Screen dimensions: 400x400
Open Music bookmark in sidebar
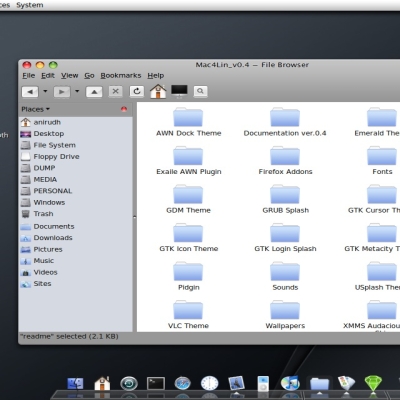coord(76,261)
